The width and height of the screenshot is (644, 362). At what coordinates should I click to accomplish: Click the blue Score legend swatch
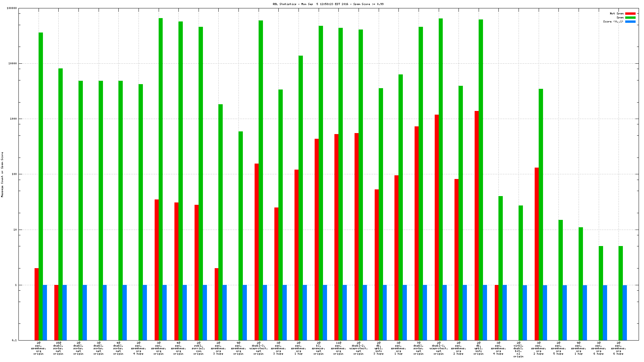[630, 22]
